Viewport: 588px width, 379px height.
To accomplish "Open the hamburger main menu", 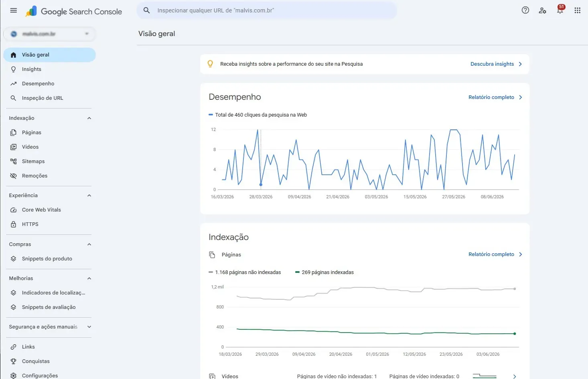I will pos(13,10).
